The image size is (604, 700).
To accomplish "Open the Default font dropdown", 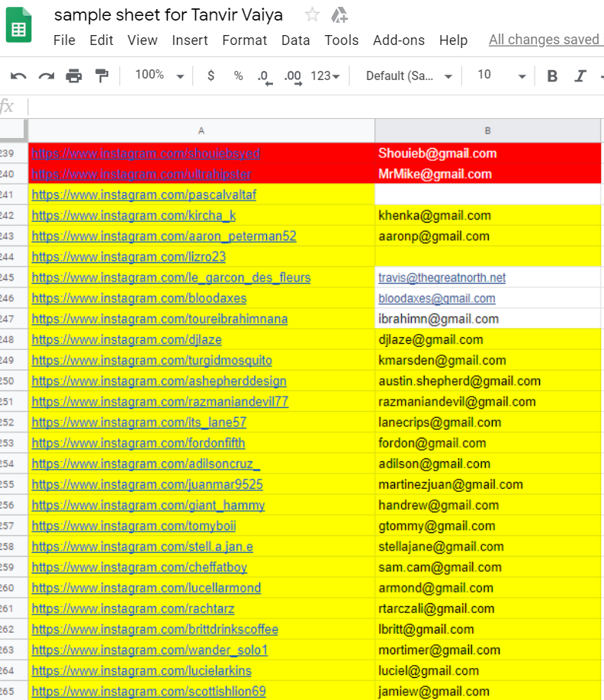I will pyautogui.click(x=409, y=76).
